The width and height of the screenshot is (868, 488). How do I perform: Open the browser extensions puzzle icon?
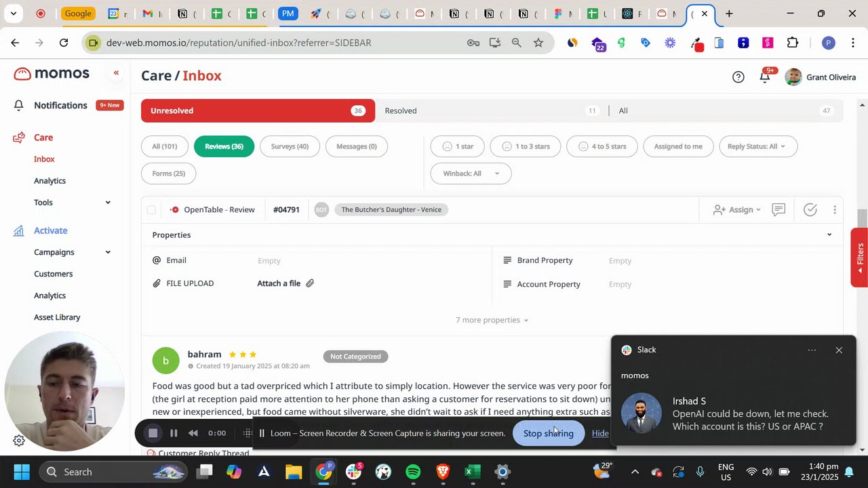[x=793, y=43]
